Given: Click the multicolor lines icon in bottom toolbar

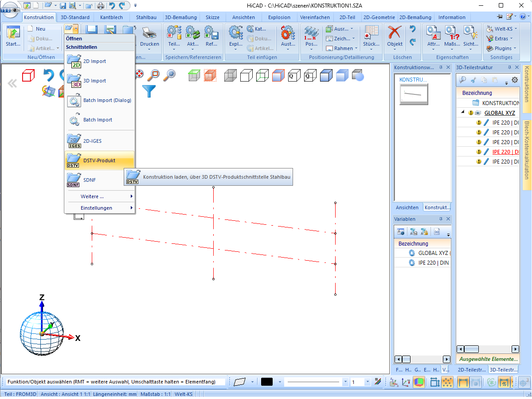Looking at the screenshot, I should 378,382.
